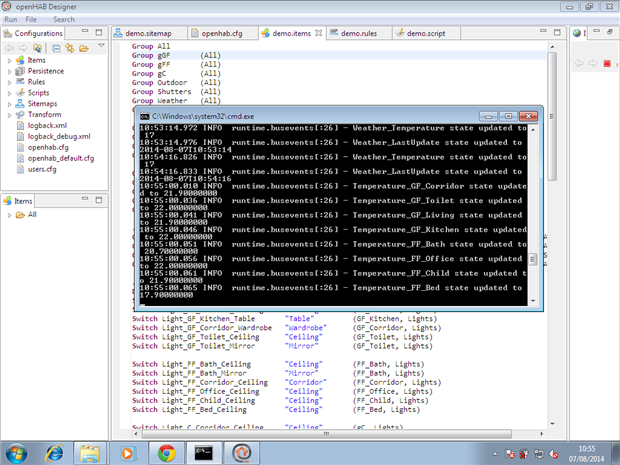The height and width of the screenshot is (465, 620).
Task: Open the Run menu
Action: 12,19
